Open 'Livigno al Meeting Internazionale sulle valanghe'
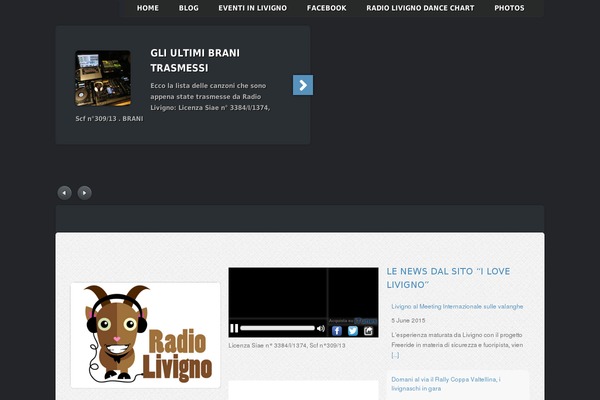The width and height of the screenshot is (600, 400). [x=457, y=307]
